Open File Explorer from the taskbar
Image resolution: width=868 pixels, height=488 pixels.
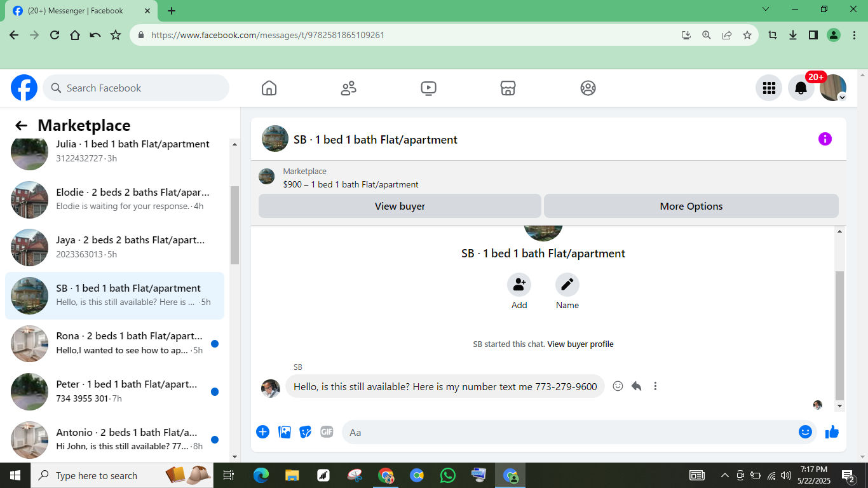292,475
